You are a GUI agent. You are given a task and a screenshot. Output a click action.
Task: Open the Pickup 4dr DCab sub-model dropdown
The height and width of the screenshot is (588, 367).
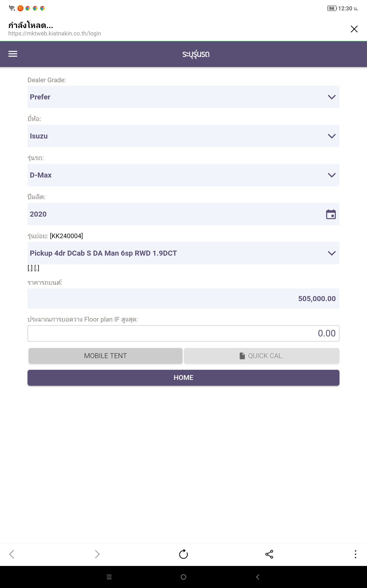point(183,253)
